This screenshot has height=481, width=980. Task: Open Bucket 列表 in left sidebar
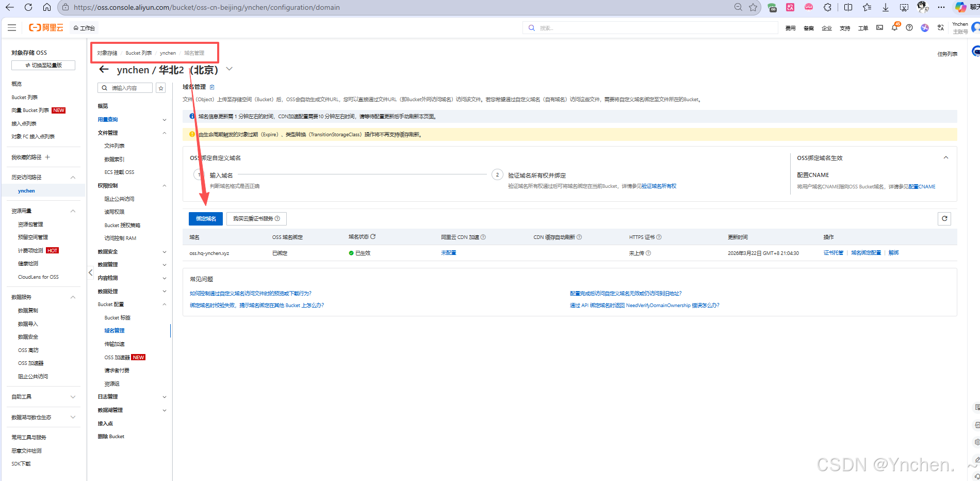coord(25,97)
